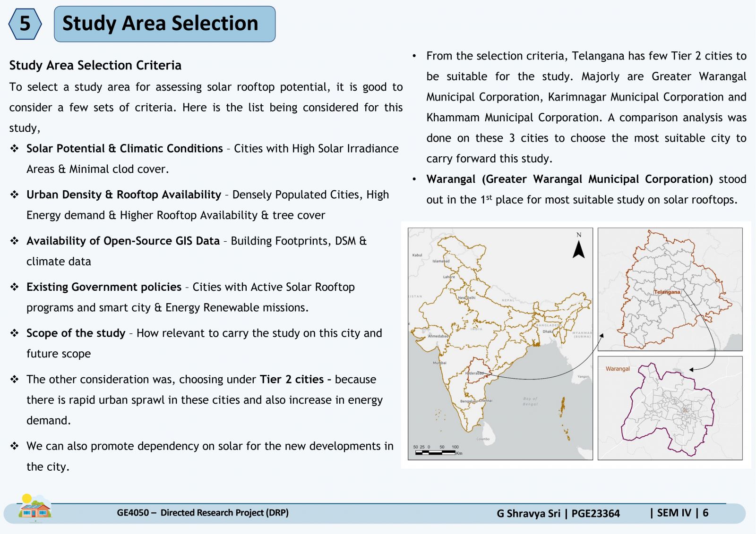Click 'Bay of Bengal' label on map
This screenshot has height=534, width=756.
click(530, 401)
